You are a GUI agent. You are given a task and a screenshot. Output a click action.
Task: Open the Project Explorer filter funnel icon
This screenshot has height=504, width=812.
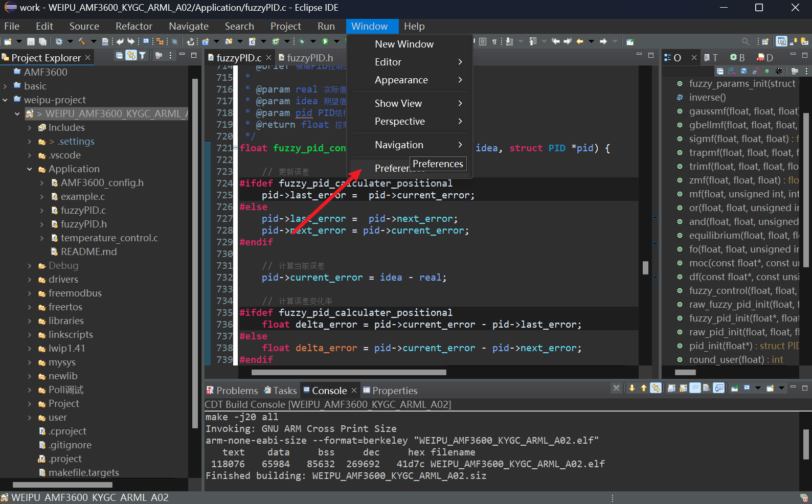[x=143, y=56]
